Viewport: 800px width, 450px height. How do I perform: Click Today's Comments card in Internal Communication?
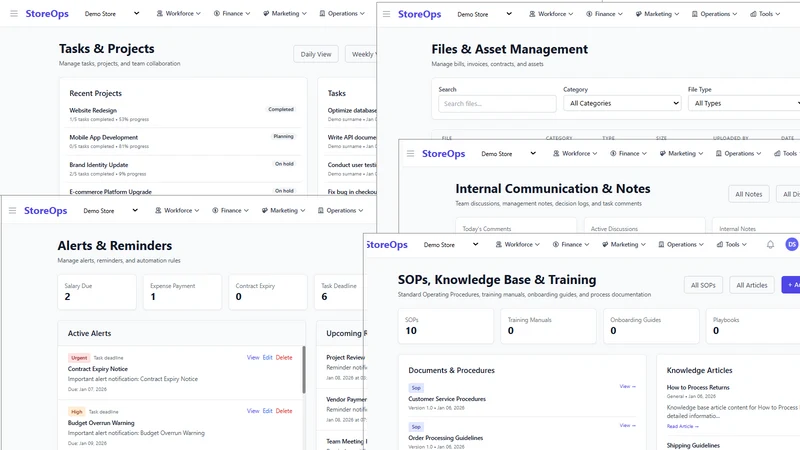tap(516, 227)
